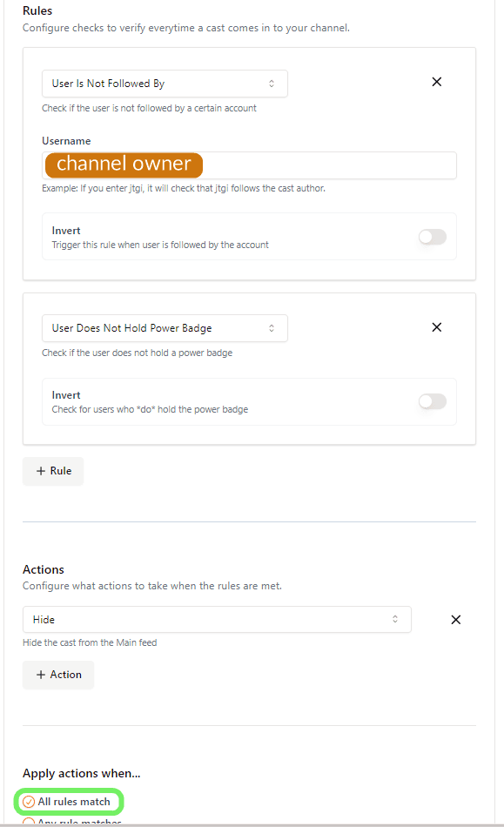Remove the User Is Not Followed By rule
Viewport: 504px width, 827px height.
(x=436, y=82)
